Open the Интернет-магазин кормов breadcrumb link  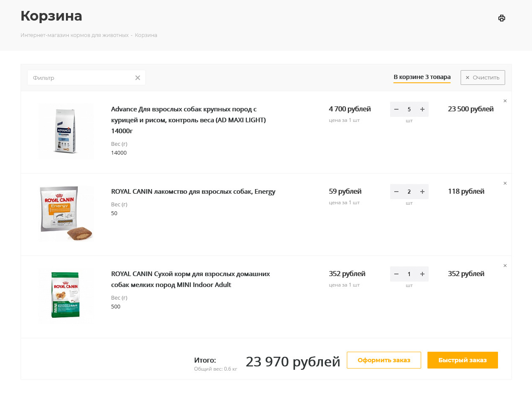click(x=74, y=35)
